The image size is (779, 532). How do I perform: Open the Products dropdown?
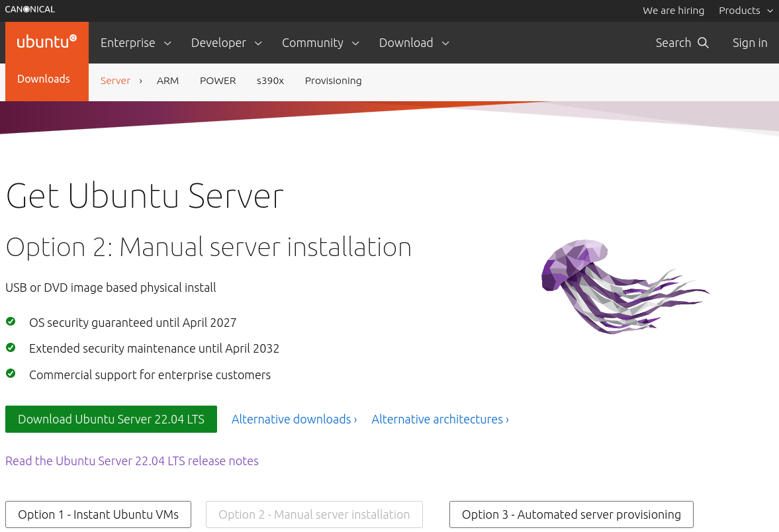click(746, 11)
